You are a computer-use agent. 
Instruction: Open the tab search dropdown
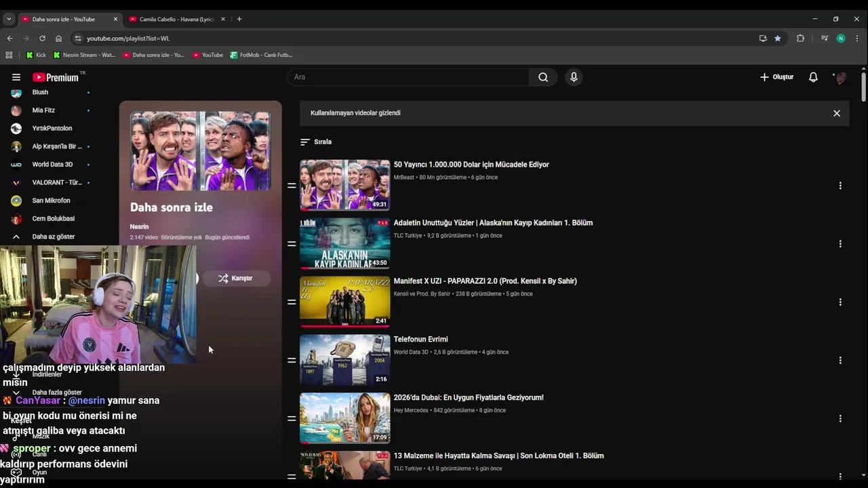click(8, 19)
